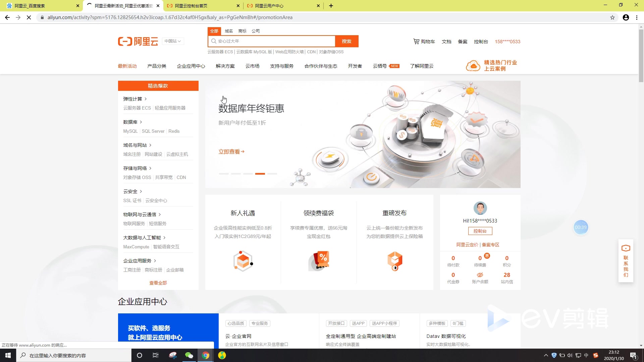This screenshot has height=362, width=644.
Task: Click Chrome icon on taskbar
Action: point(206,355)
